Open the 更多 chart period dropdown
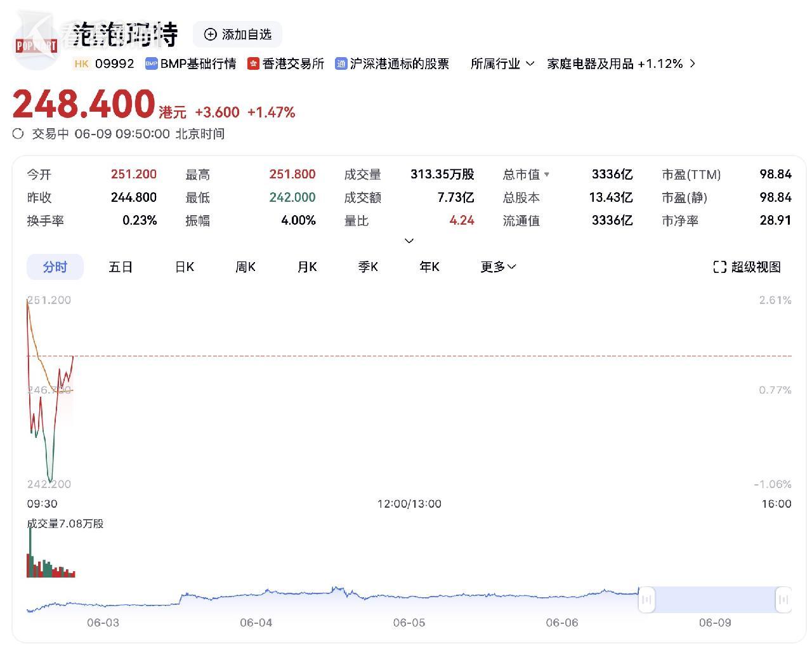Screen dimensions: 812x648 (x=498, y=267)
